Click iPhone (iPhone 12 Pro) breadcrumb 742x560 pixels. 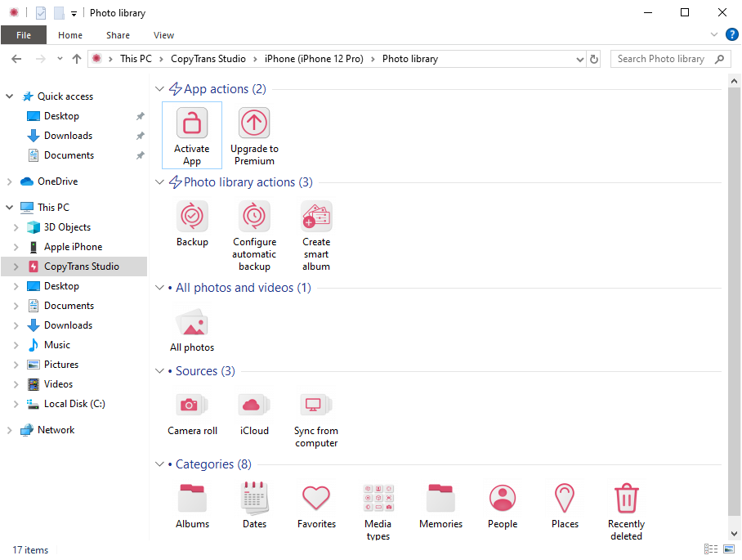[x=314, y=59]
